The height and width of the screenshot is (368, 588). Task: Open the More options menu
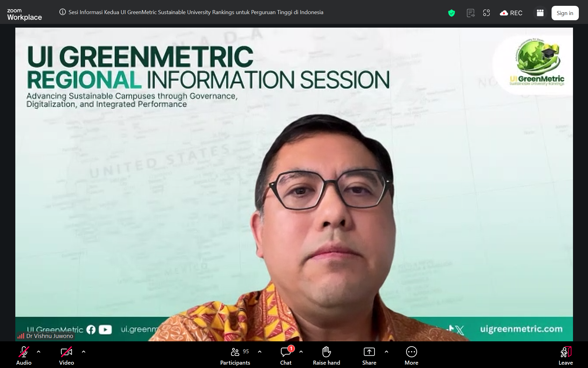click(x=411, y=356)
